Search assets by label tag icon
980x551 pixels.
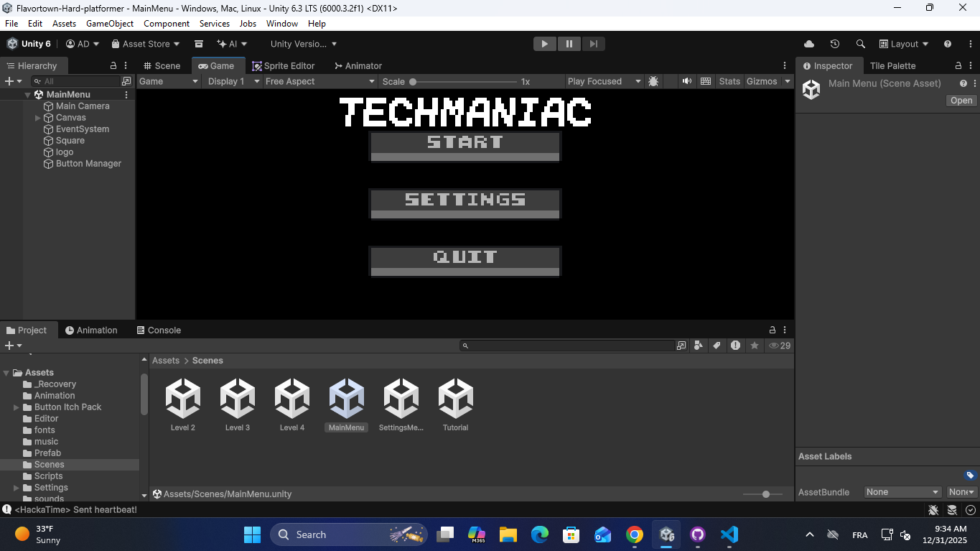[x=717, y=346]
